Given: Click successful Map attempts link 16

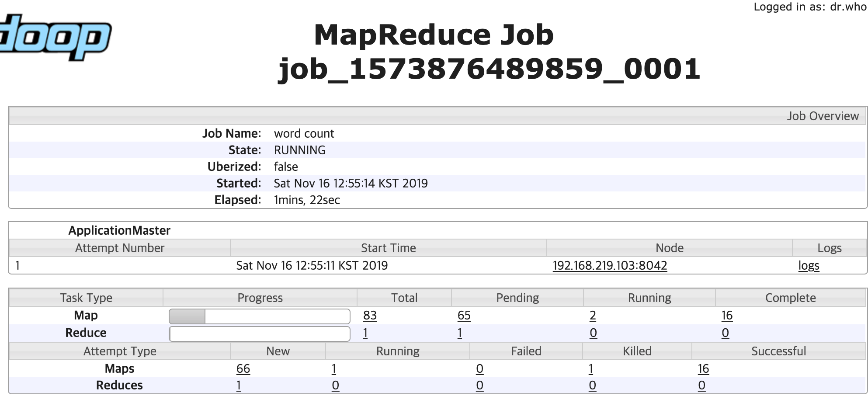Looking at the screenshot, I should click(x=703, y=368).
